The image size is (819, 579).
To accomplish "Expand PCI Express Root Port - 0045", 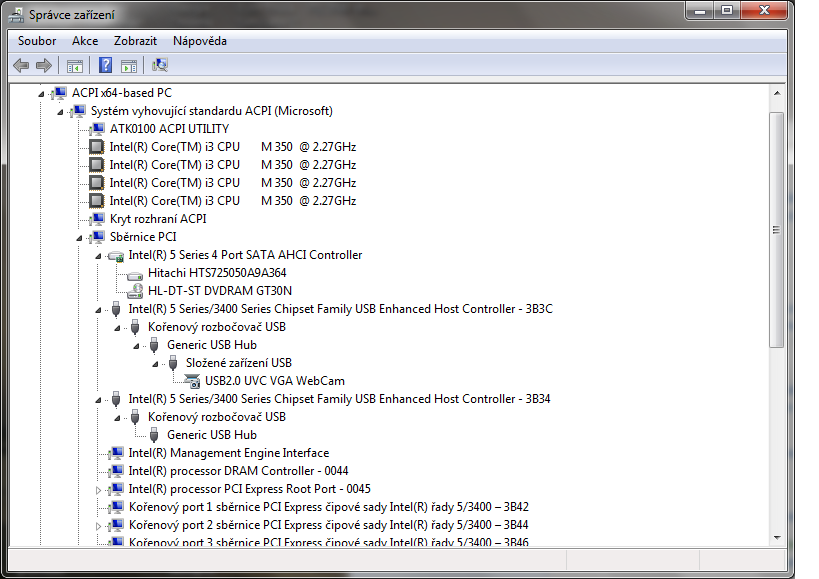I will pyautogui.click(x=98, y=490).
